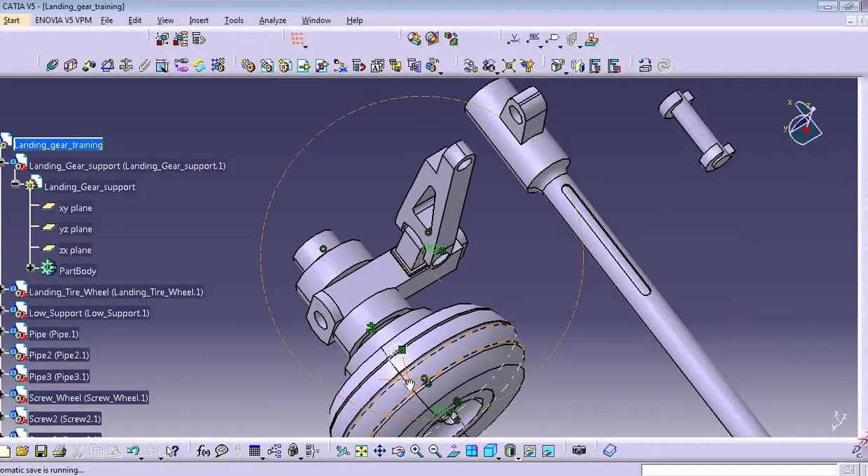Open the Tools menu

point(234,20)
